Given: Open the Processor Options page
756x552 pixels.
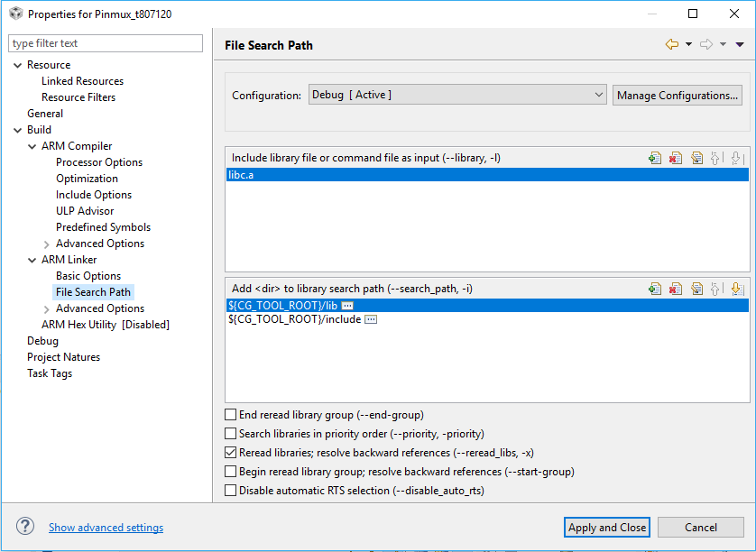Looking at the screenshot, I should (99, 162).
